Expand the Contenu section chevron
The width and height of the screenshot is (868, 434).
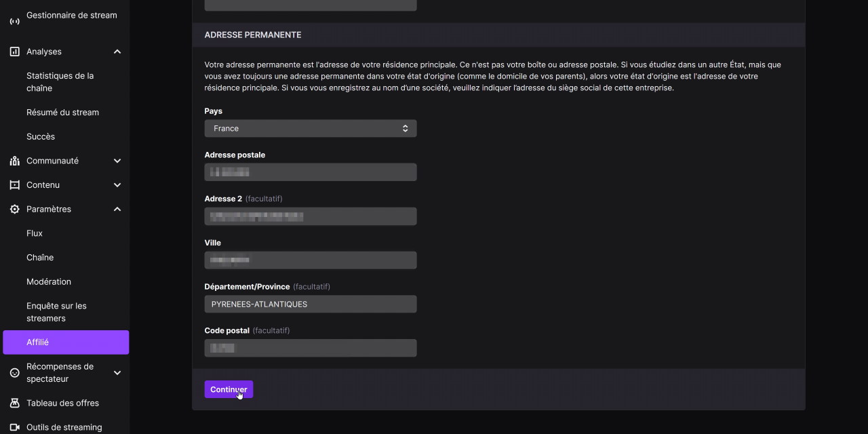[x=117, y=185]
